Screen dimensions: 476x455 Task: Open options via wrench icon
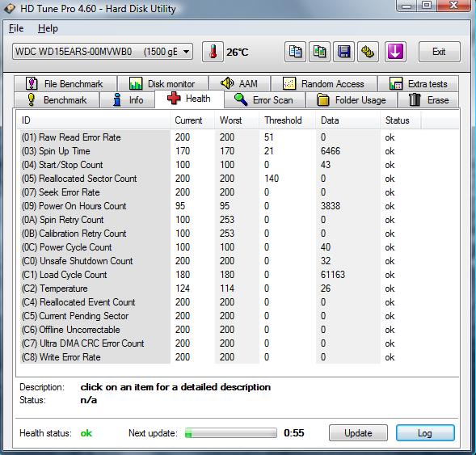[368, 52]
